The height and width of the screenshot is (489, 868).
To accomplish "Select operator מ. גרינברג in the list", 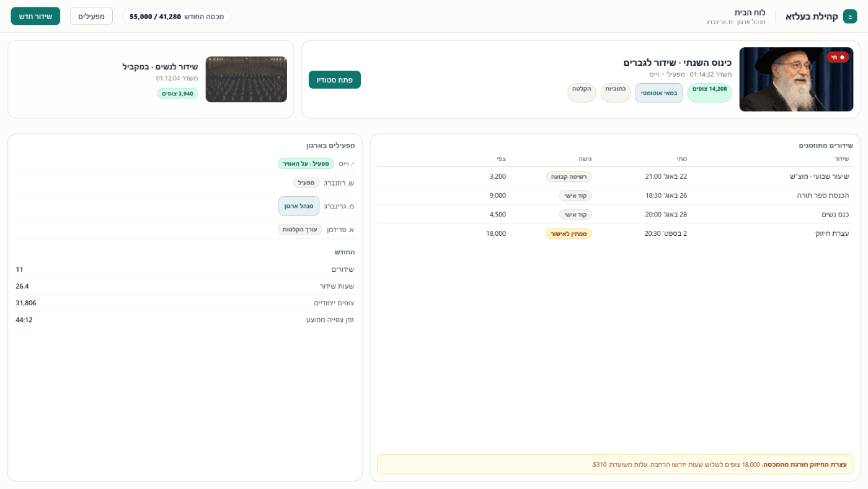I will click(339, 206).
